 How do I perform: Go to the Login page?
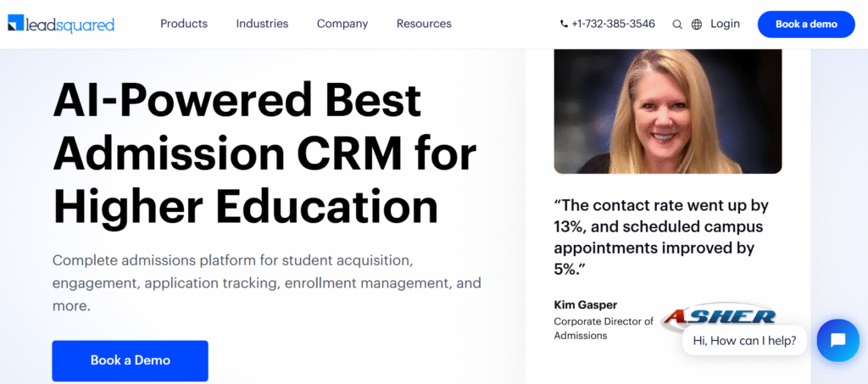(726, 24)
